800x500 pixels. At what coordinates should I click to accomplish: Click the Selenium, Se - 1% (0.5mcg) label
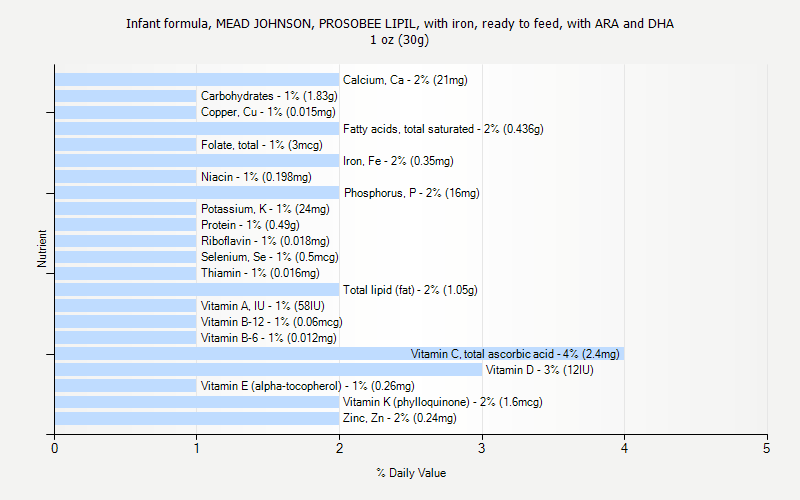point(270,257)
